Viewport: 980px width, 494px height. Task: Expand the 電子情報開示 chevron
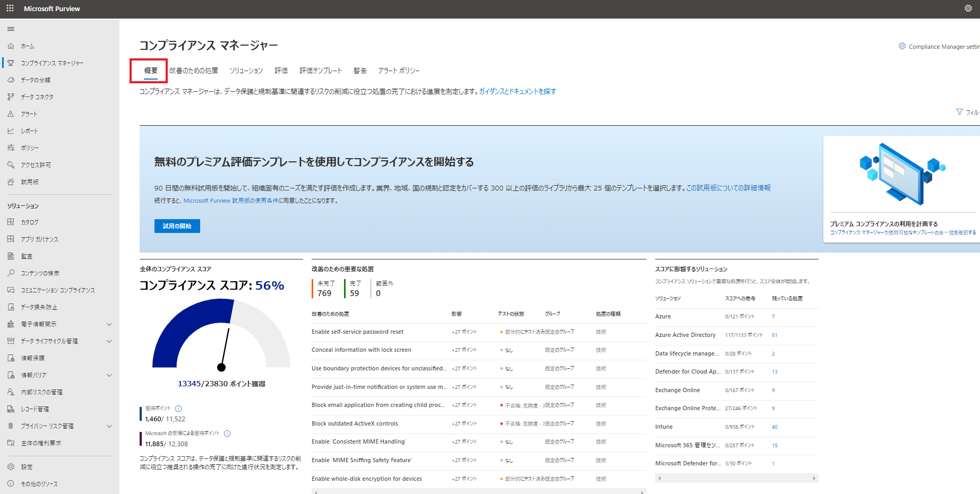[x=109, y=324]
